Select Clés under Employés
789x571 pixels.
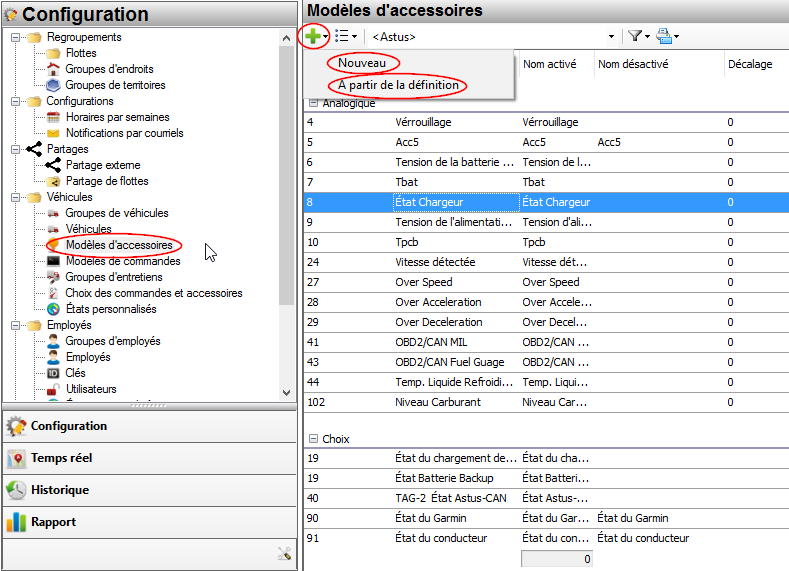coord(75,373)
